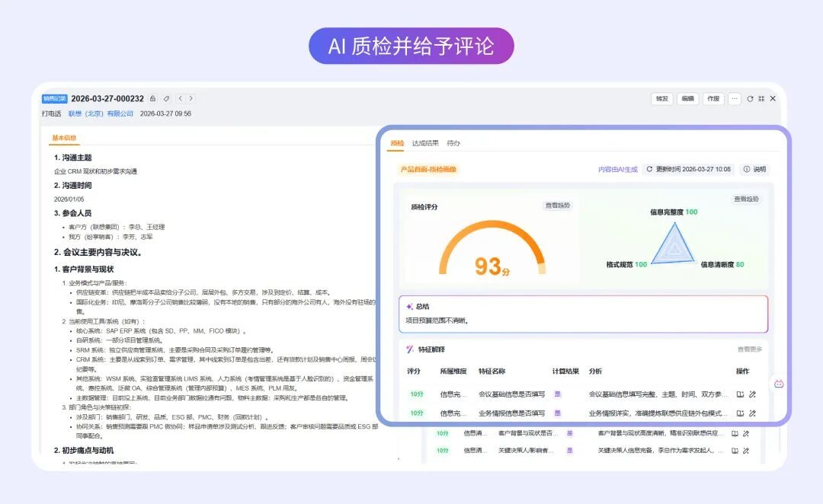Click the 评分 column header

(x=414, y=372)
